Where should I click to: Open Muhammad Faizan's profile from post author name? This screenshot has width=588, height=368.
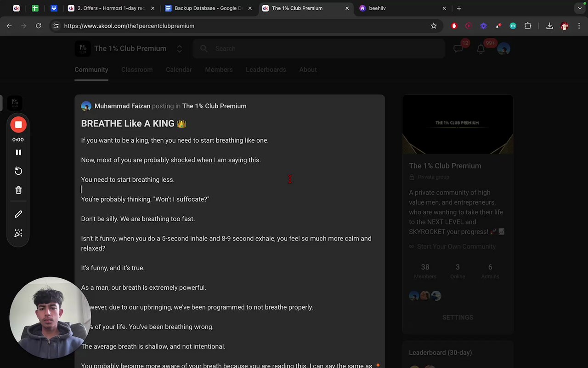click(x=122, y=106)
